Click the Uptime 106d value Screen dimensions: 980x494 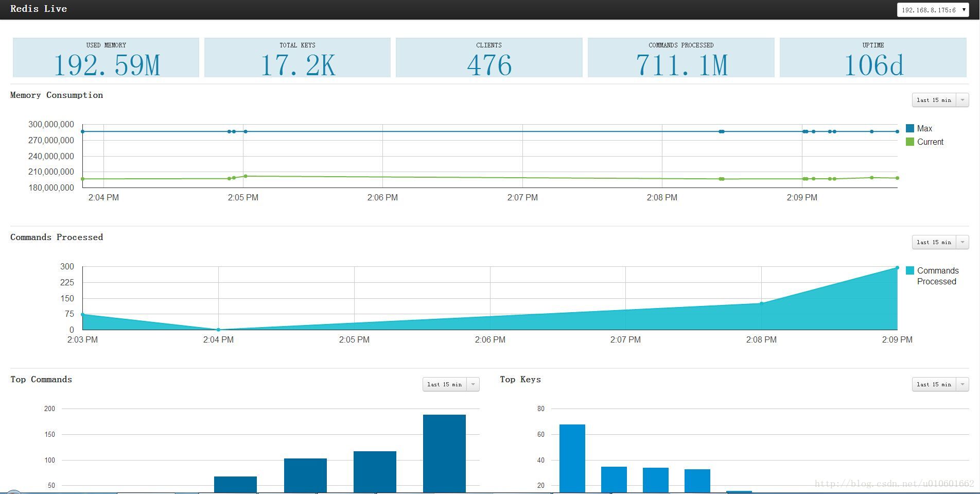pyautogui.click(x=873, y=65)
